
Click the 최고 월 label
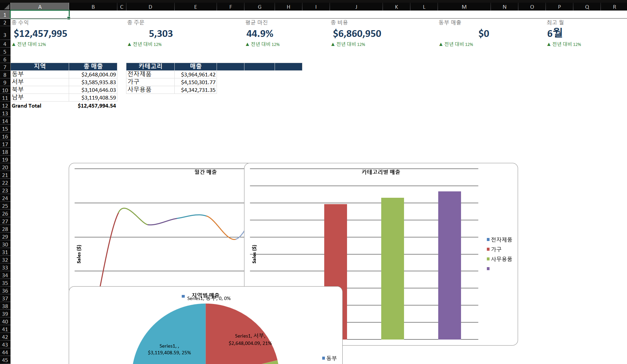point(555,22)
